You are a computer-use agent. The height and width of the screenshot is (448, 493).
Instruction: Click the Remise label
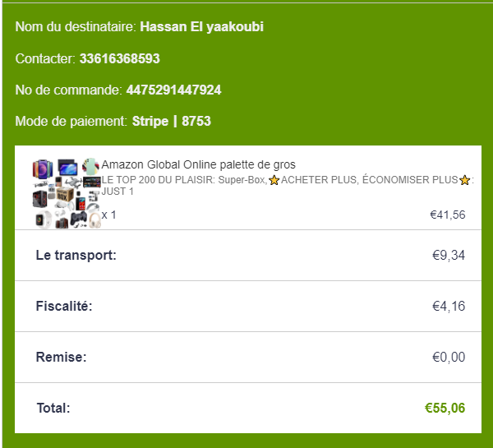pos(61,358)
